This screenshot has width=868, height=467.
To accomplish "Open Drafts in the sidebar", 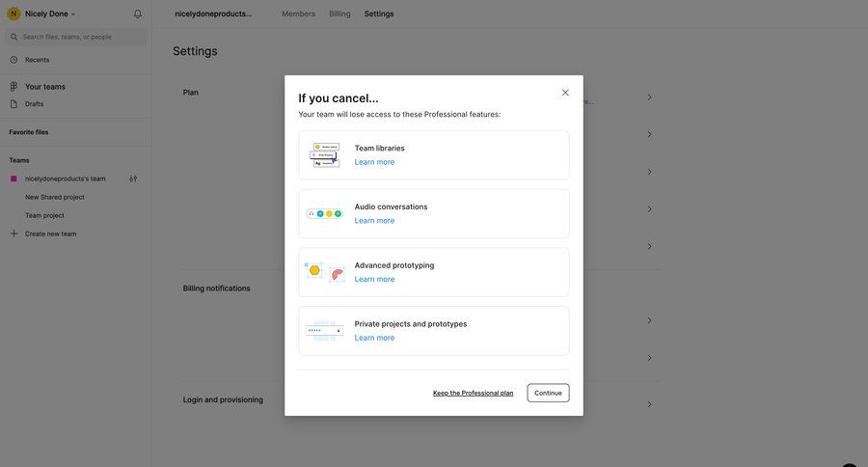I will point(35,104).
